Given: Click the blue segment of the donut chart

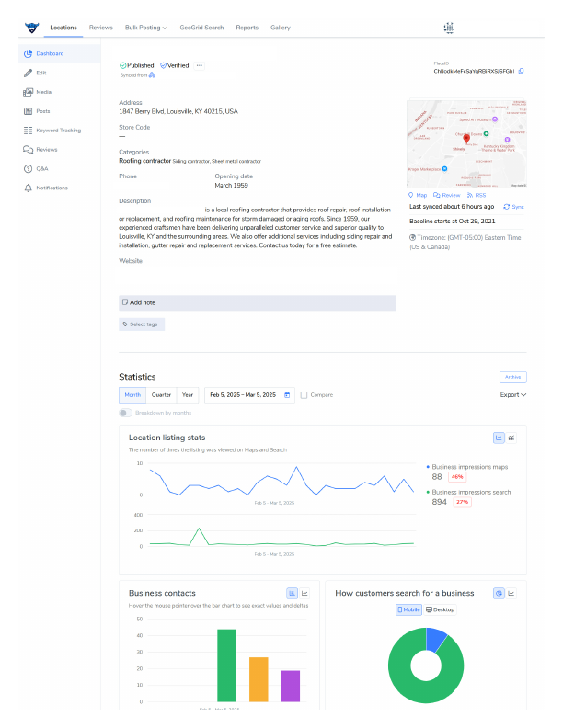Looking at the screenshot, I should coord(435,638).
